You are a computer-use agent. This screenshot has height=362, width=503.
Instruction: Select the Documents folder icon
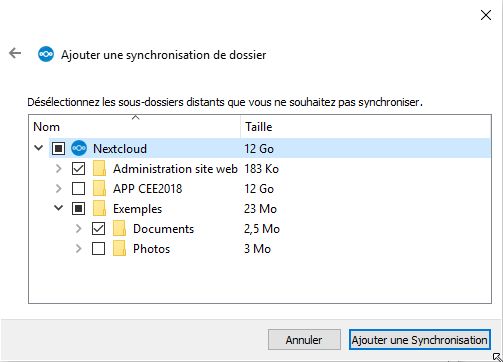[x=119, y=229]
